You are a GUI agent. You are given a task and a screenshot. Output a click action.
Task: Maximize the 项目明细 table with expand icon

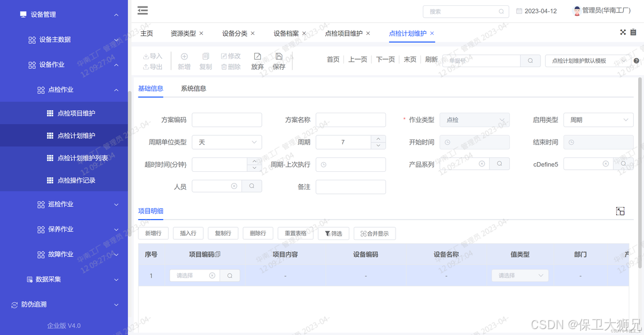coord(620,211)
